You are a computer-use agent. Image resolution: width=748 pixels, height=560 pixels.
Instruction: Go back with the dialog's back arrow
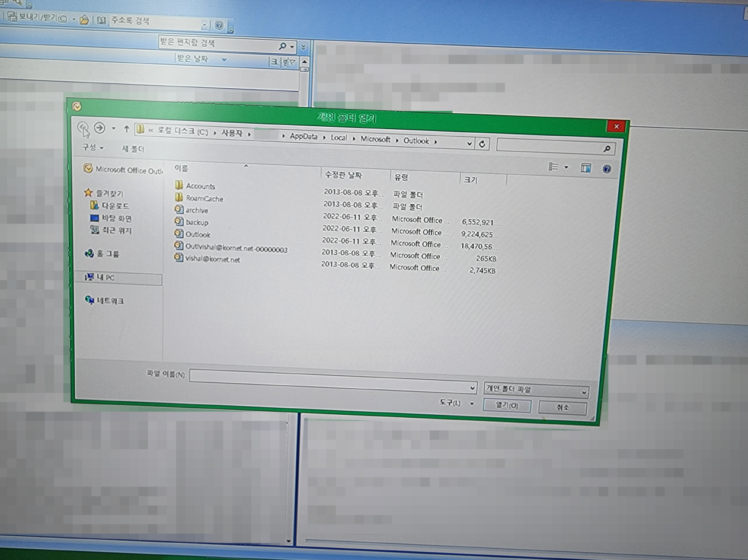pyautogui.click(x=83, y=126)
